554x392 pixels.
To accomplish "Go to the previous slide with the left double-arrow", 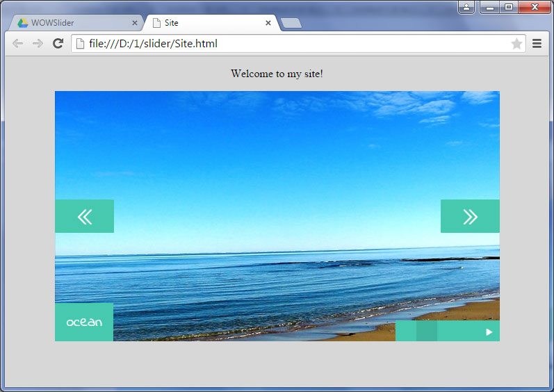I will click(84, 216).
